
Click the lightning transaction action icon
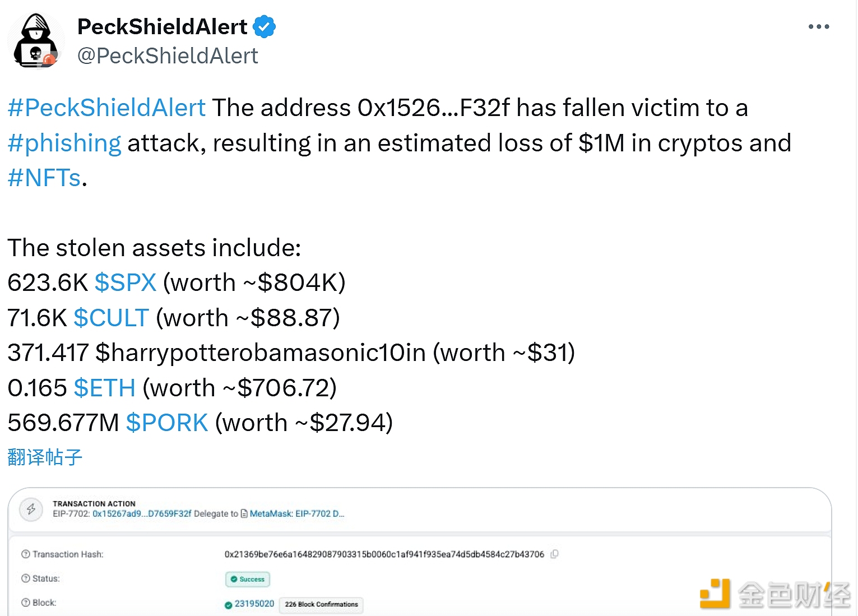pos(31,509)
